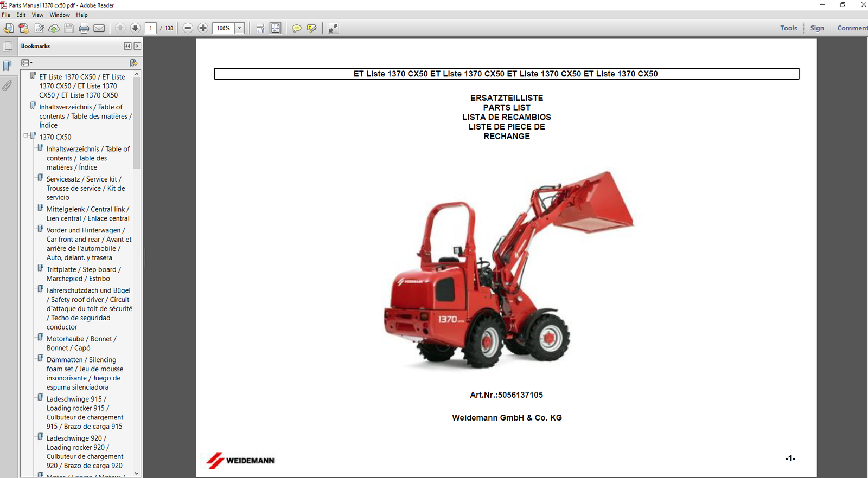Screen dimensions: 868x478
Task: Collapse the 1370 CX50 bookmark tree
Action: [x=25, y=135]
